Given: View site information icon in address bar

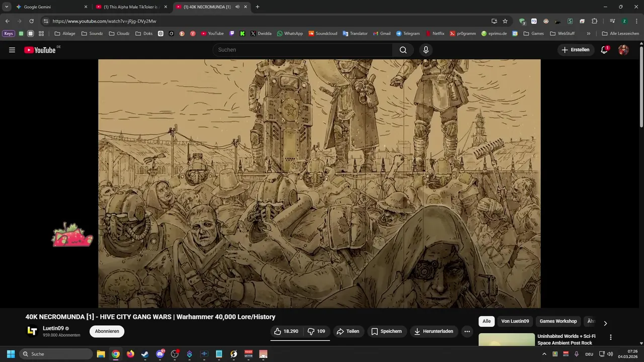Looking at the screenshot, I should click(x=46, y=21).
